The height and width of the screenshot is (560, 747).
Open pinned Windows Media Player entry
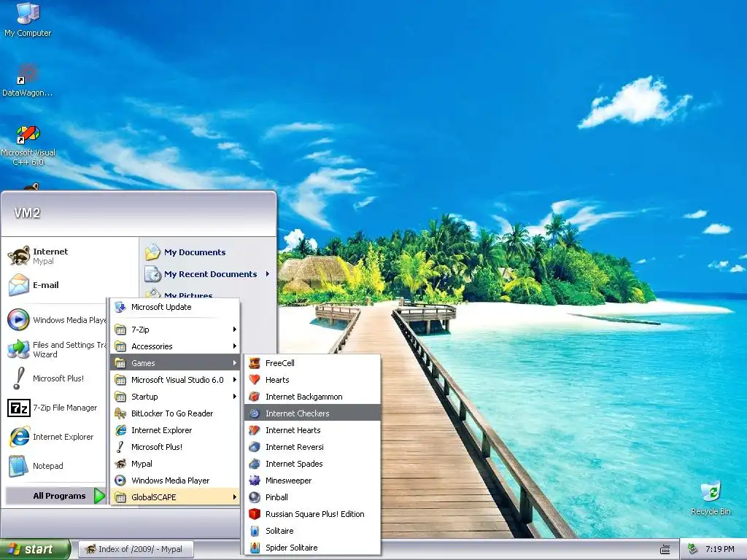[56, 320]
